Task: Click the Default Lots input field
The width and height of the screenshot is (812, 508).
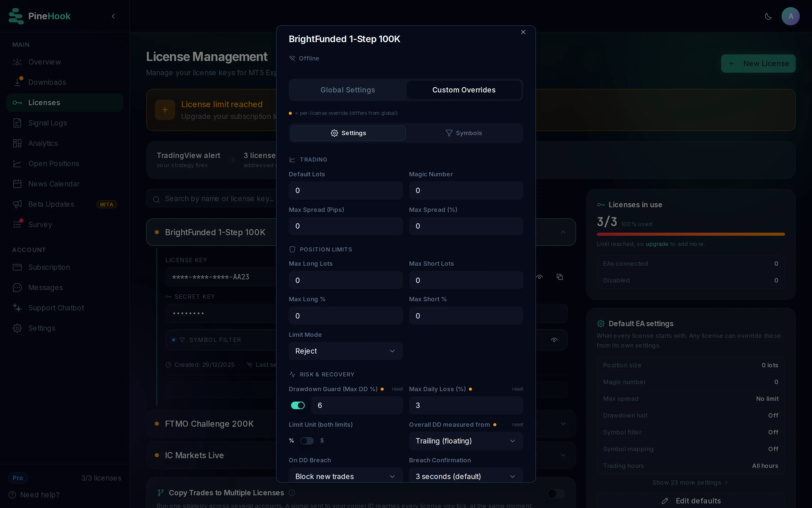Action: [346, 190]
